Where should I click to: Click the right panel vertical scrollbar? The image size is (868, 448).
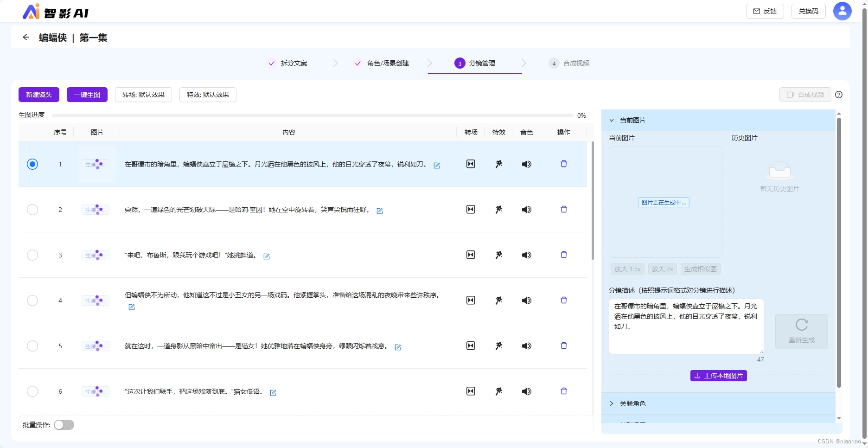(839, 252)
